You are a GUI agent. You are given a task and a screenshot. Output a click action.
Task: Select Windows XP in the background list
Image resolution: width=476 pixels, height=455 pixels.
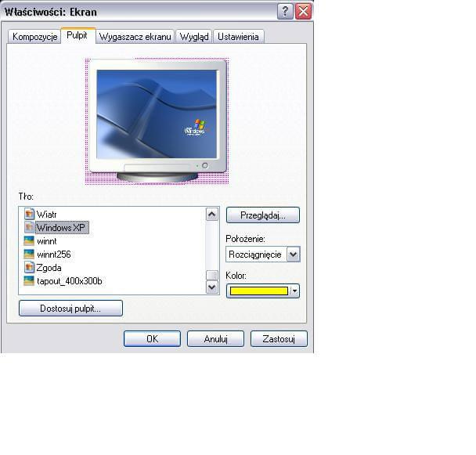coord(62,227)
